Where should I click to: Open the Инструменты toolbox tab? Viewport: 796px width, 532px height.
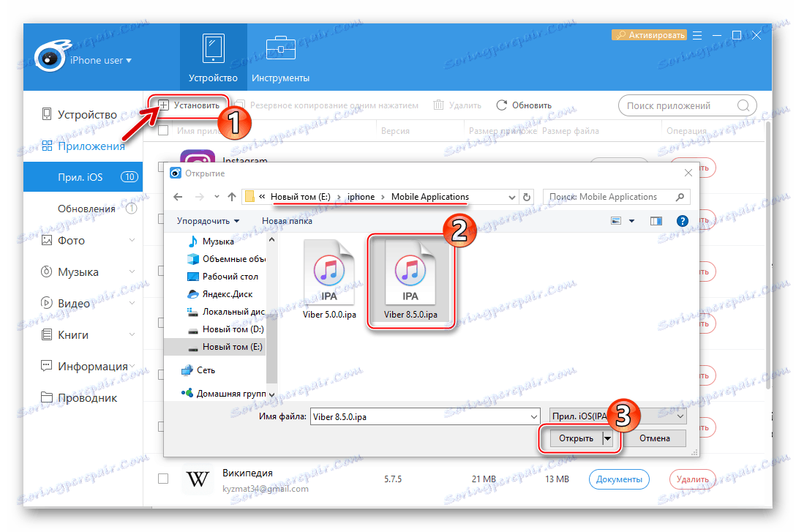pyautogui.click(x=280, y=57)
